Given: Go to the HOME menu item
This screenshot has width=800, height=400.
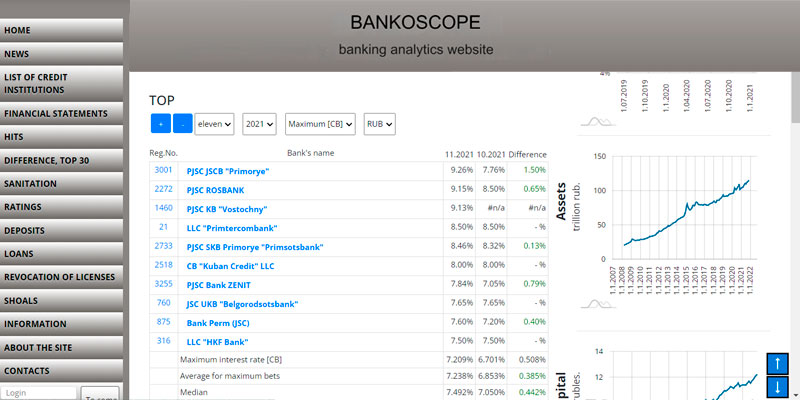Looking at the screenshot, I should tap(62, 31).
